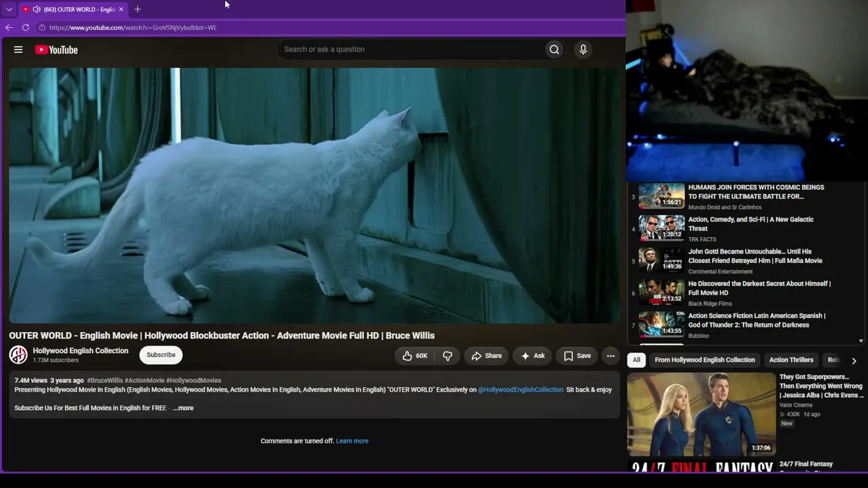The width and height of the screenshot is (868, 488).
Task: Open playlist thumbnail with duration 1:20:12
Action: pyautogui.click(x=662, y=228)
